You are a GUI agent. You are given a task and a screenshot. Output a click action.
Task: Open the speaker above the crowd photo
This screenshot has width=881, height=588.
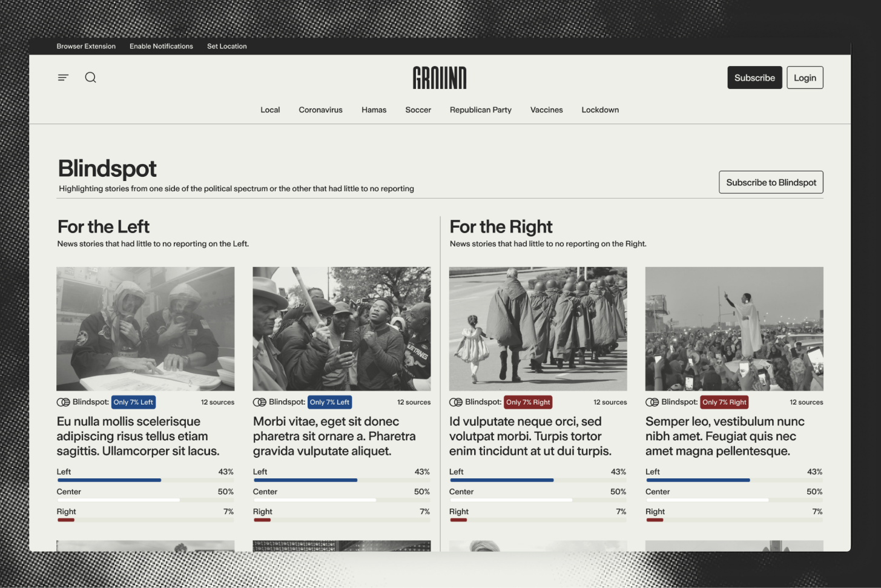point(734,329)
